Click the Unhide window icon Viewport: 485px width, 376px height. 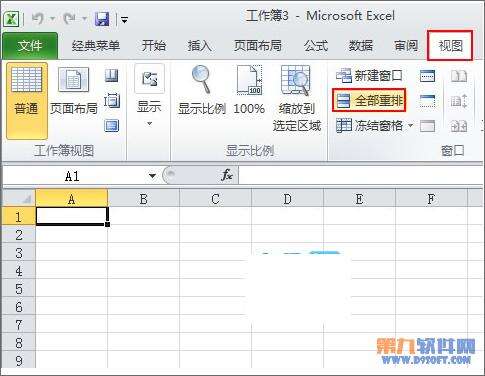pyautogui.click(x=427, y=126)
